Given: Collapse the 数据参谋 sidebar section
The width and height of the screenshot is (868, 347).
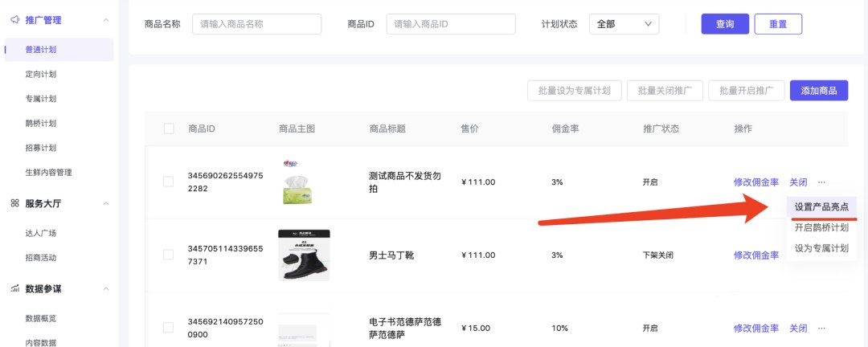Looking at the screenshot, I should click(106, 289).
